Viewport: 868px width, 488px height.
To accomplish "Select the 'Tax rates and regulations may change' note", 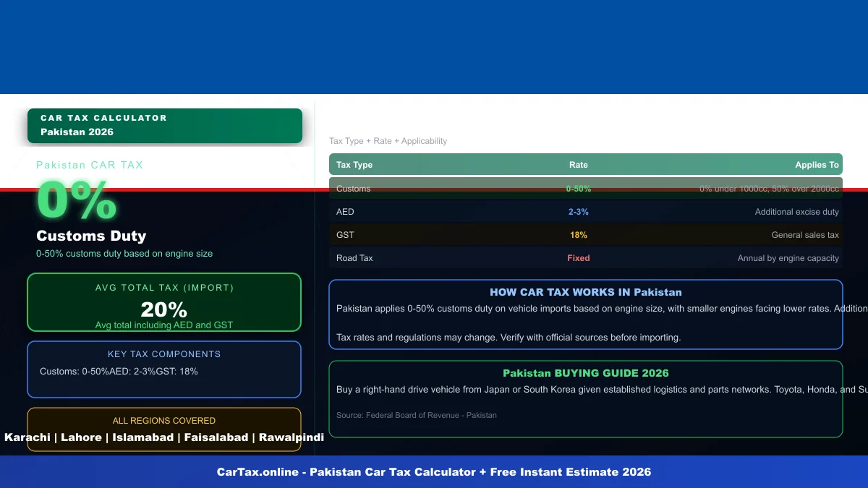I will click(509, 337).
